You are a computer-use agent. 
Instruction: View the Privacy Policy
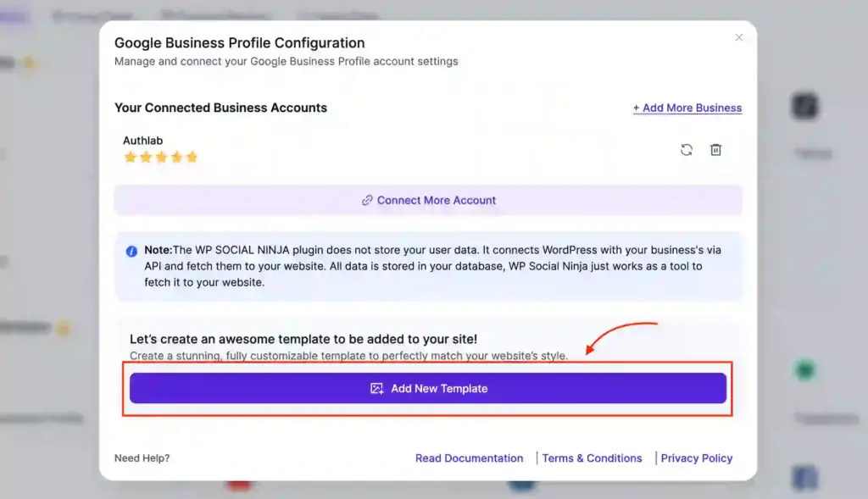click(696, 457)
